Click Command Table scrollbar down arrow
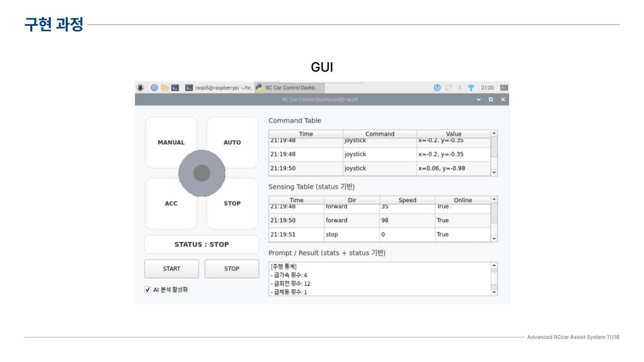This screenshot has width=644, height=362. click(x=494, y=173)
